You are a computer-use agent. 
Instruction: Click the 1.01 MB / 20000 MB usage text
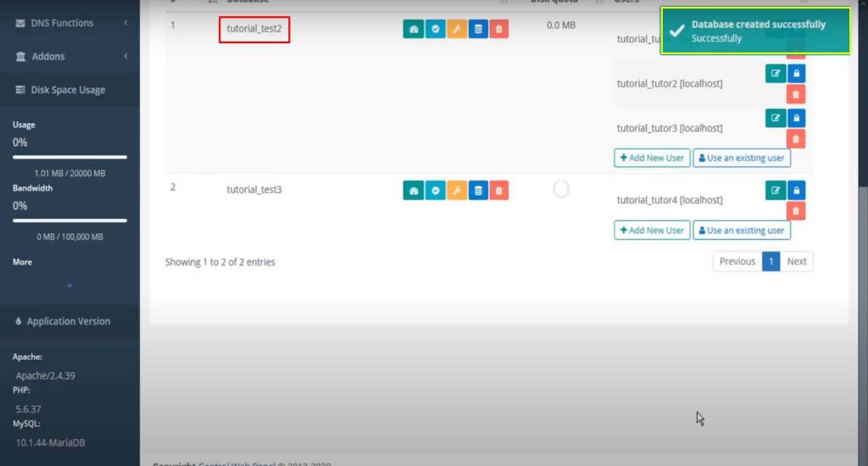point(70,173)
